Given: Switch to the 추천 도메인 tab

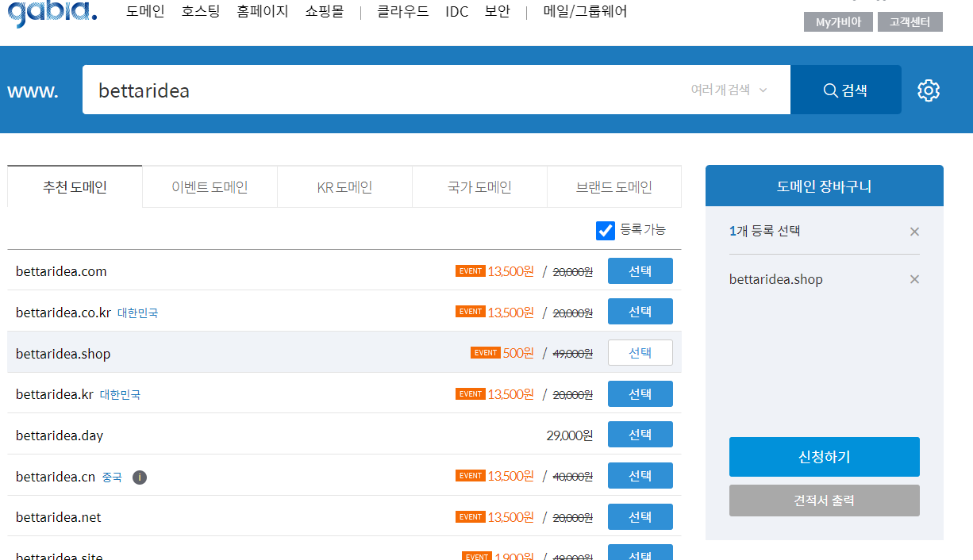Looking at the screenshot, I should 75,187.
